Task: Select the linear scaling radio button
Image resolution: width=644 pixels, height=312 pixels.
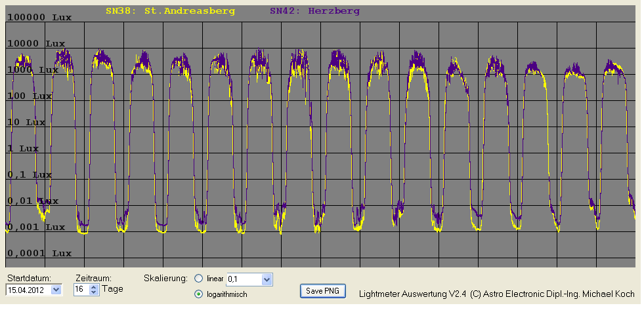Action: pyautogui.click(x=198, y=279)
